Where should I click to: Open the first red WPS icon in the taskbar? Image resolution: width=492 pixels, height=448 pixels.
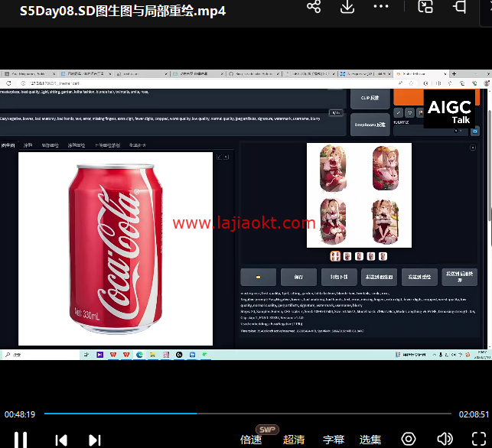113,355
